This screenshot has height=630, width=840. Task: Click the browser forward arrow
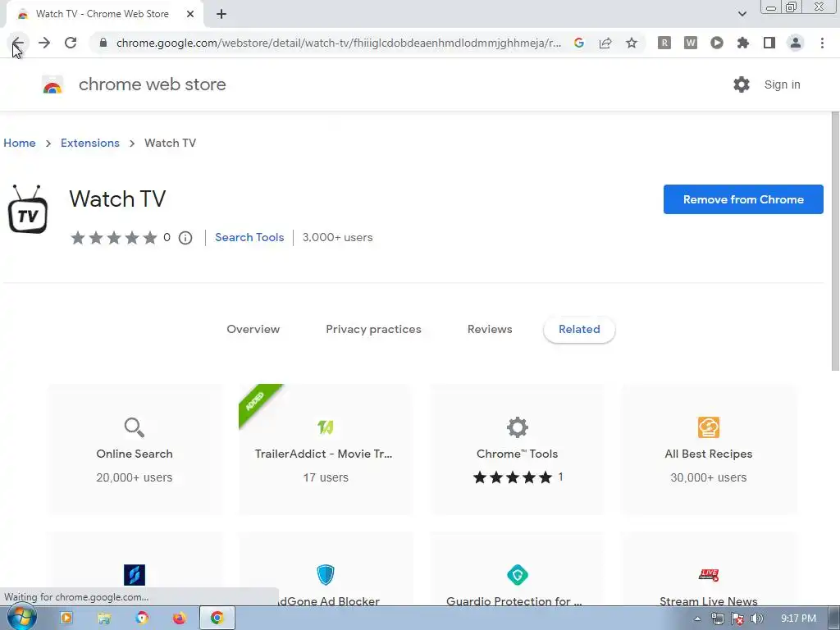(x=44, y=43)
